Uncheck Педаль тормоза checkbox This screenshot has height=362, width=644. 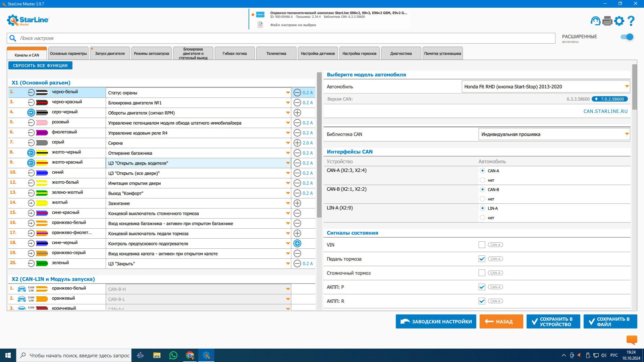point(482,259)
